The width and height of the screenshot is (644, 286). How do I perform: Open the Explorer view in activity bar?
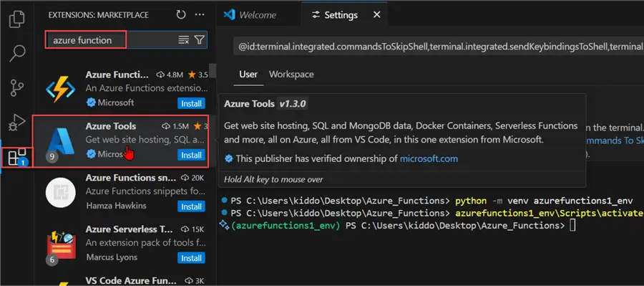17,19
